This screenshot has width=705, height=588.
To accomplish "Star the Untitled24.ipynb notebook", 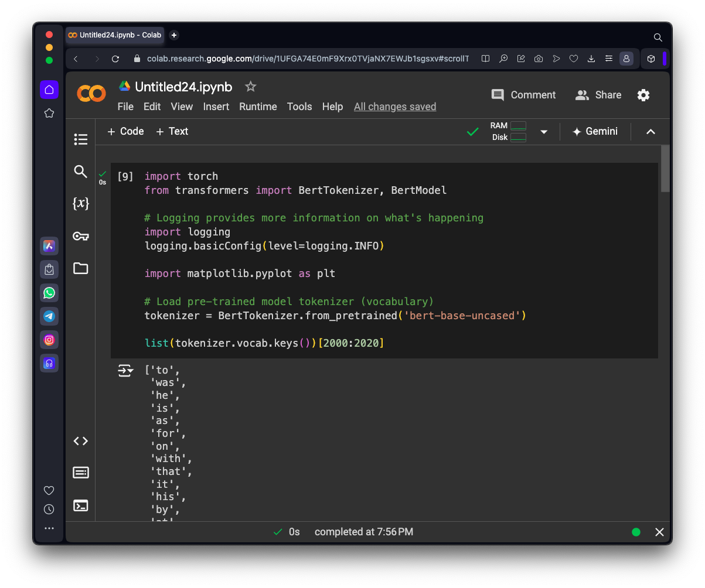I will (x=250, y=87).
